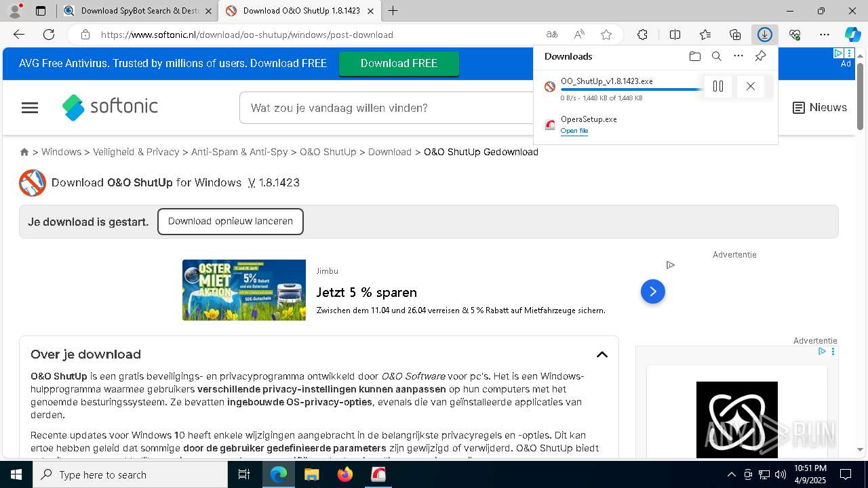The image size is (868, 488).
Task: Open the downloads folder icon
Action: coord(694,56)
